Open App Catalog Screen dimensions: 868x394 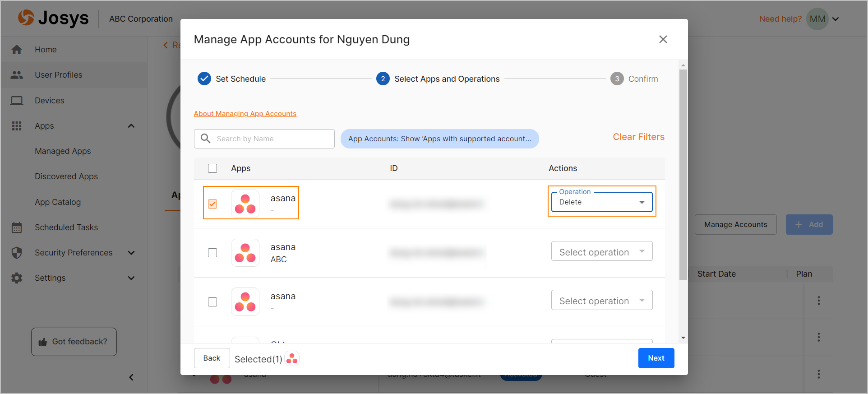click(x=58, y=202)
